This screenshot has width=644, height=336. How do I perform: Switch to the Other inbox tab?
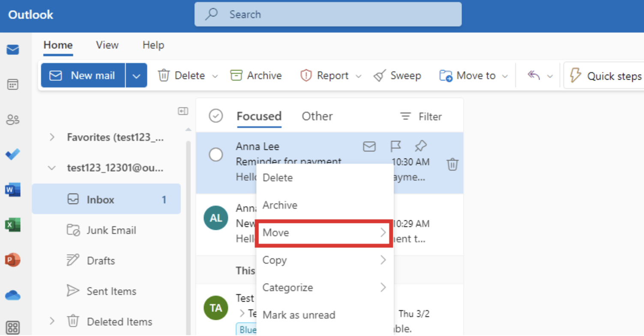tap(317, 116)
